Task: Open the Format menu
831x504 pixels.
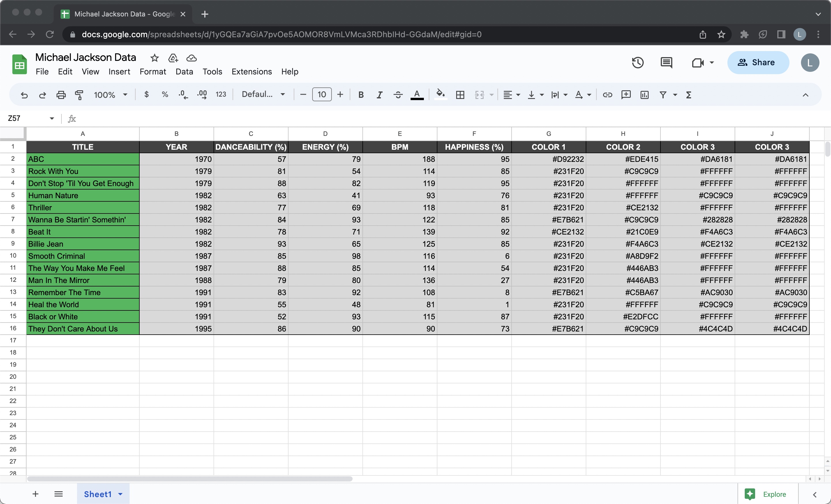Action: pos(153,72)
